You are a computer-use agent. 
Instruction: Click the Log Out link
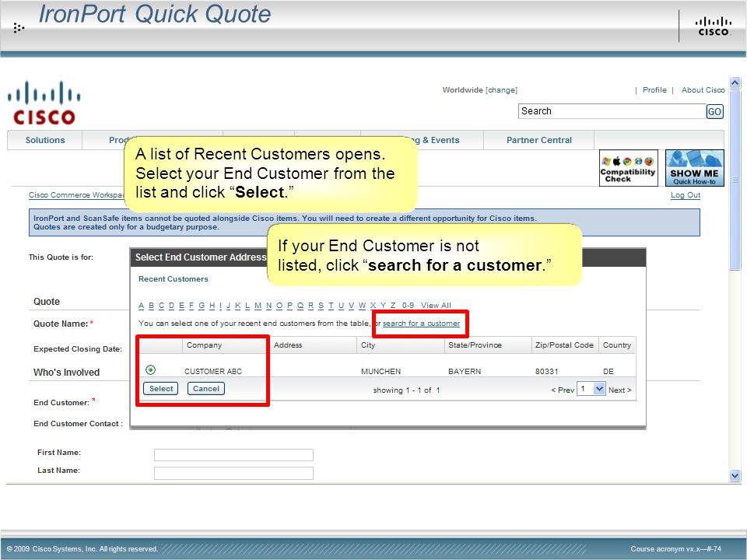[685, 195]
